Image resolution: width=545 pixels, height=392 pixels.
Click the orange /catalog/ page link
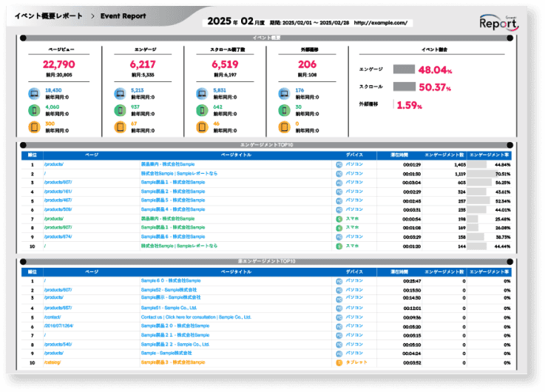(x=53, y=363)
